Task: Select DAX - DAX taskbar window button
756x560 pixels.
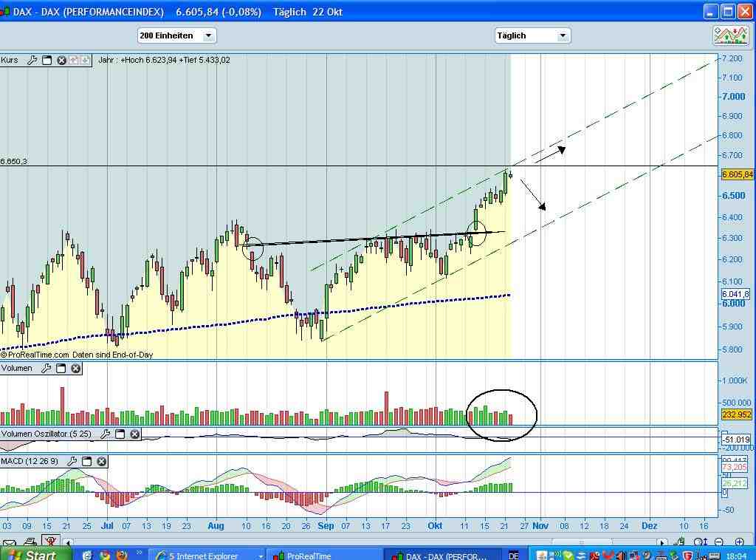Action: pyautogui.click(x=444, y=556)
